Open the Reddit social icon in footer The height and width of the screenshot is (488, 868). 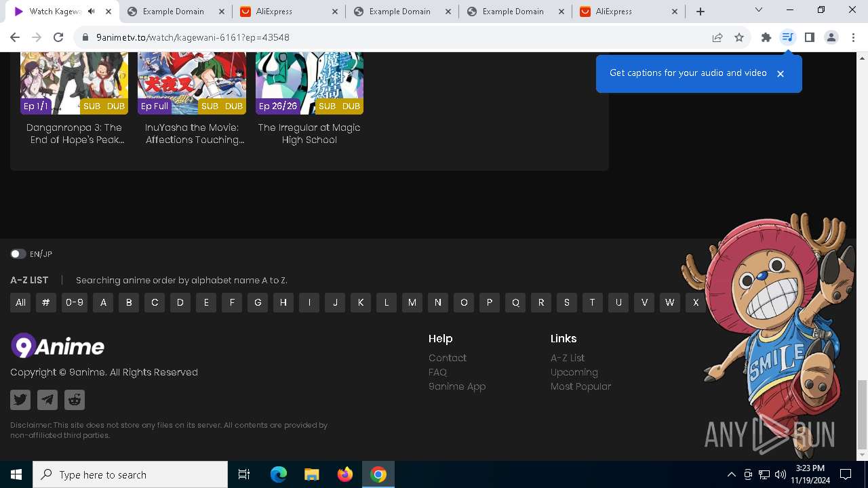click(75, 400)
